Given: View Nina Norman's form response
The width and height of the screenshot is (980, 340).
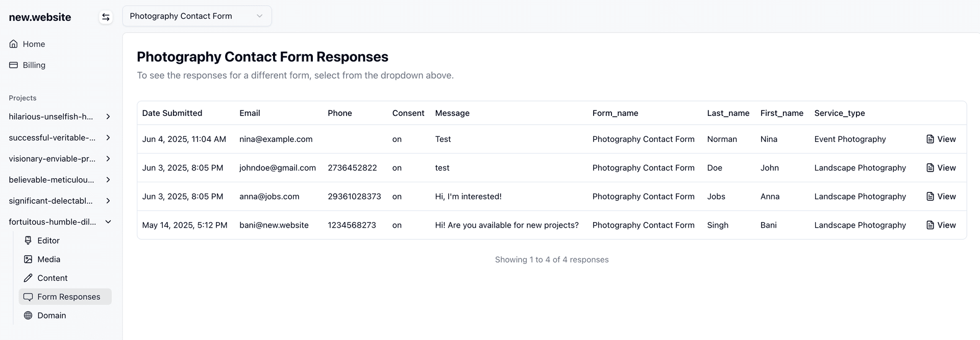Looking at the screenshot, I should pyautogui.click(x=941, y=139).
